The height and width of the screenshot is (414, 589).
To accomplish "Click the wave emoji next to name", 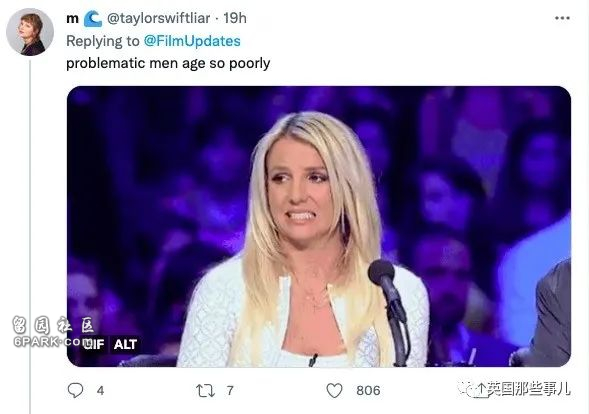I will pos(93,18).
